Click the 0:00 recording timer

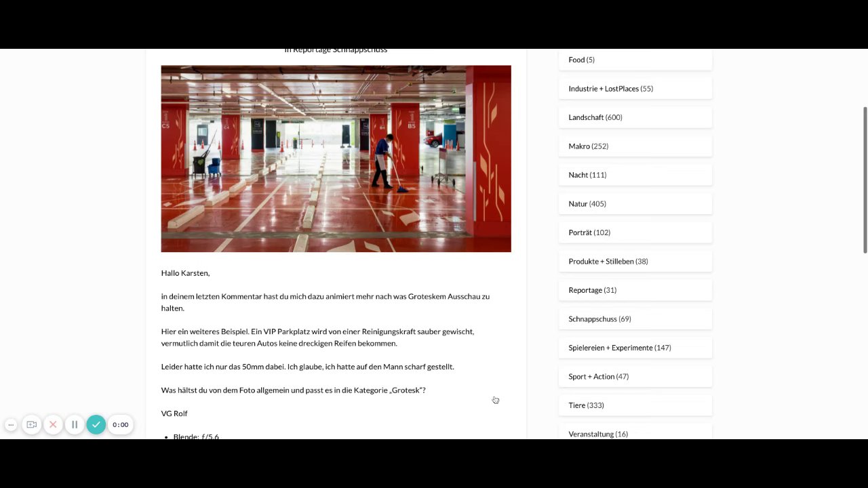(120, 425)
